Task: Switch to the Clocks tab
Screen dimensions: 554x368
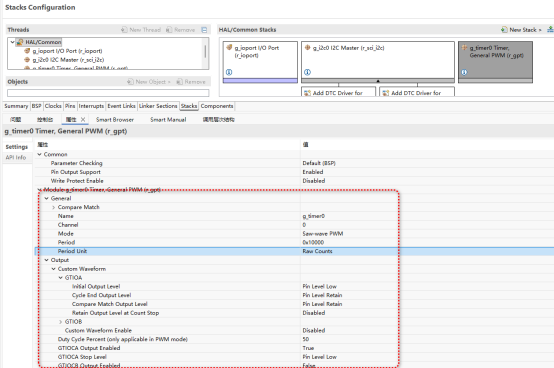Action: pyautogui.click(x=53, y=106)
